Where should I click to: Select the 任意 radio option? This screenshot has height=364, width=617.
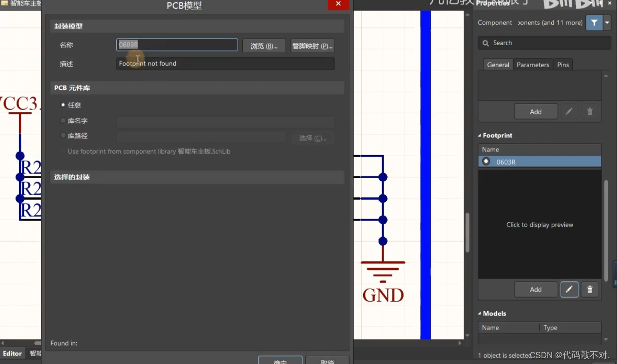(63, 105)
